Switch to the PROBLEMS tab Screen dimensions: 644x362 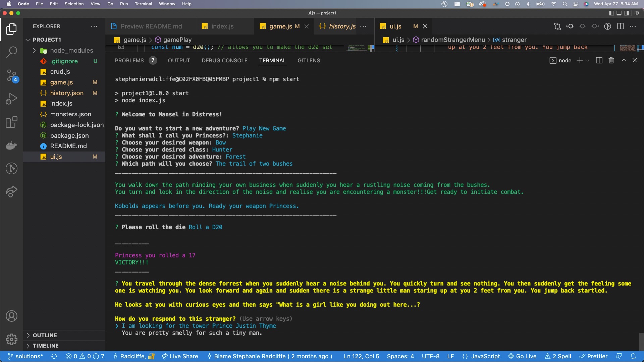pos(129,60)
